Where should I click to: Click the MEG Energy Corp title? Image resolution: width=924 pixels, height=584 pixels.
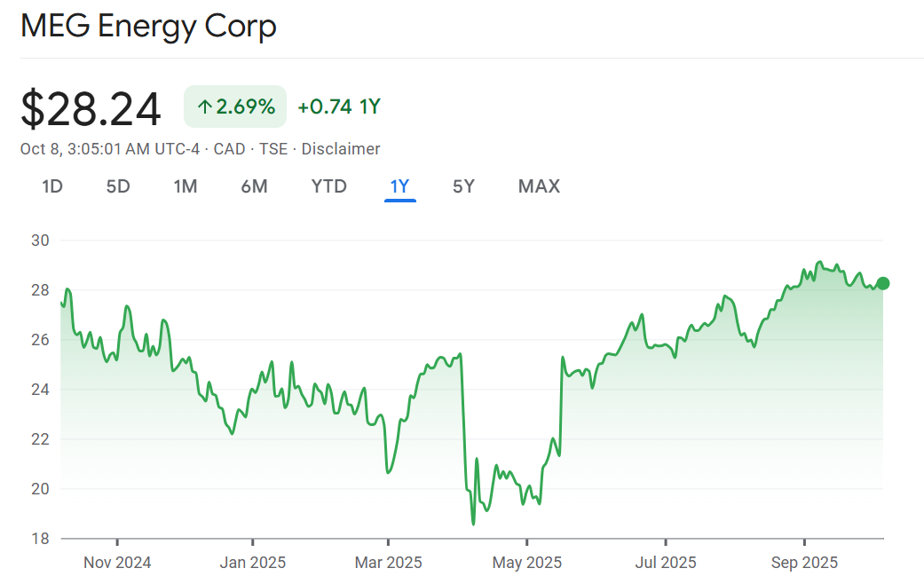[148, 26]
